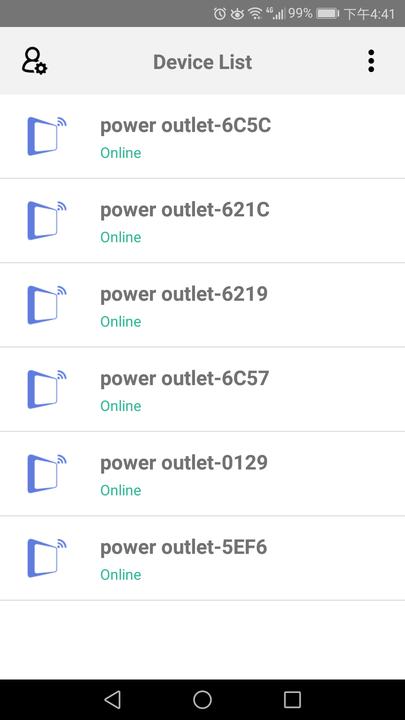Select the power outlet-6C57 entry

click(202, 389)
